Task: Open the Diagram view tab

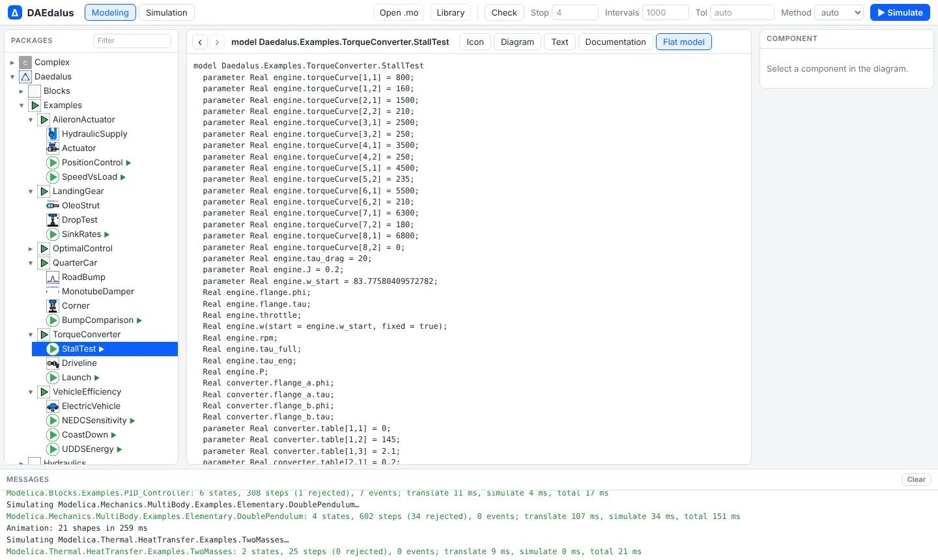Action: [517, 42]
